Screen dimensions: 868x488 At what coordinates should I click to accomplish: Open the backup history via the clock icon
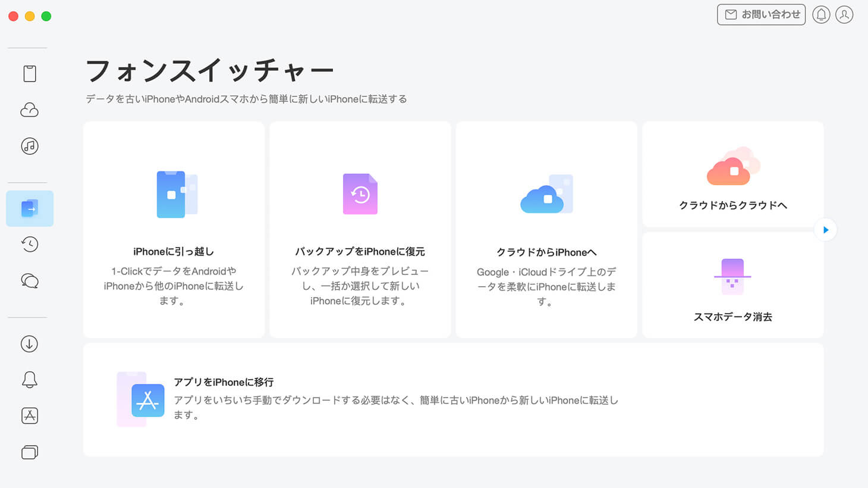pyautogui.click(x=29, y=244)
